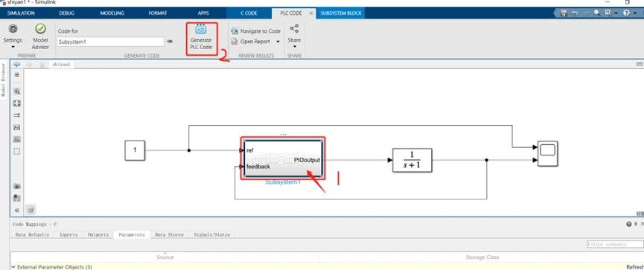Switch to the DEBUG ribbon tab

pos(66,13)
